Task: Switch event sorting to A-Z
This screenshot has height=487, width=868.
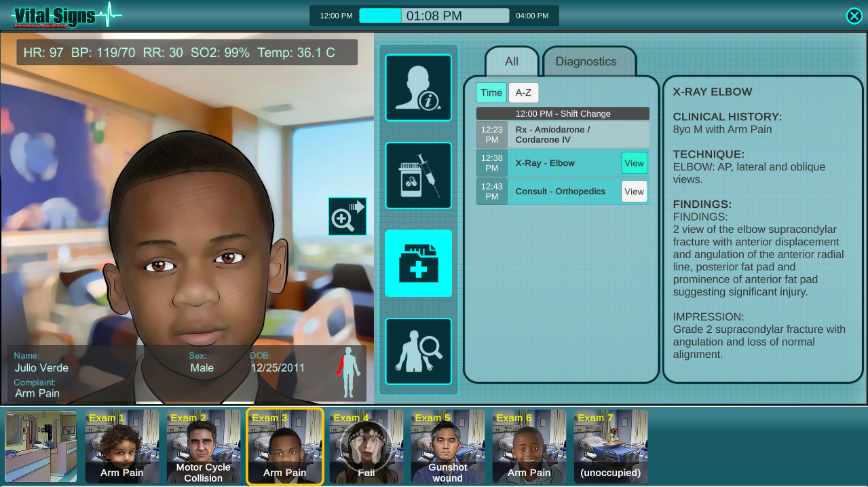Action: 523,92
